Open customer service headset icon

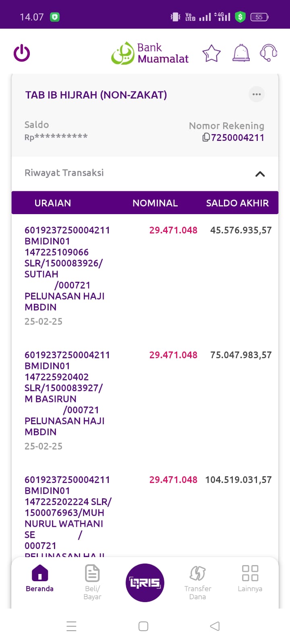(x=268, y=53)
